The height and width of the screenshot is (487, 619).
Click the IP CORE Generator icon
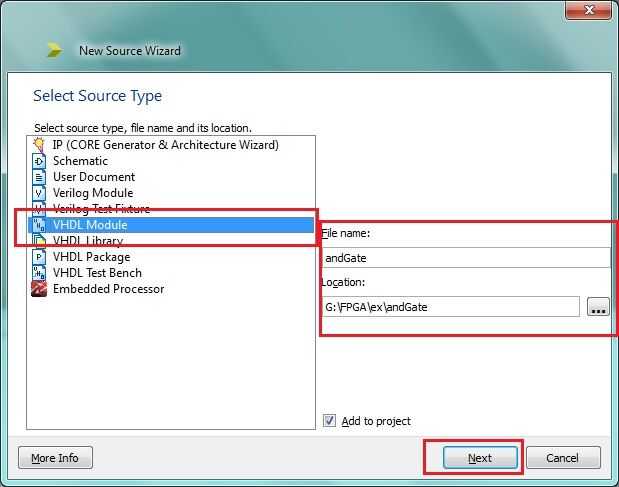coord(39,145)
